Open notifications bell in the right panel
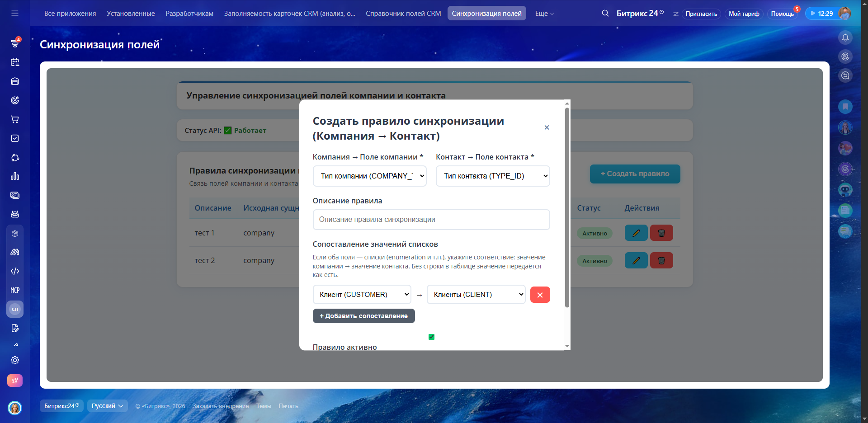 point(845,38)
